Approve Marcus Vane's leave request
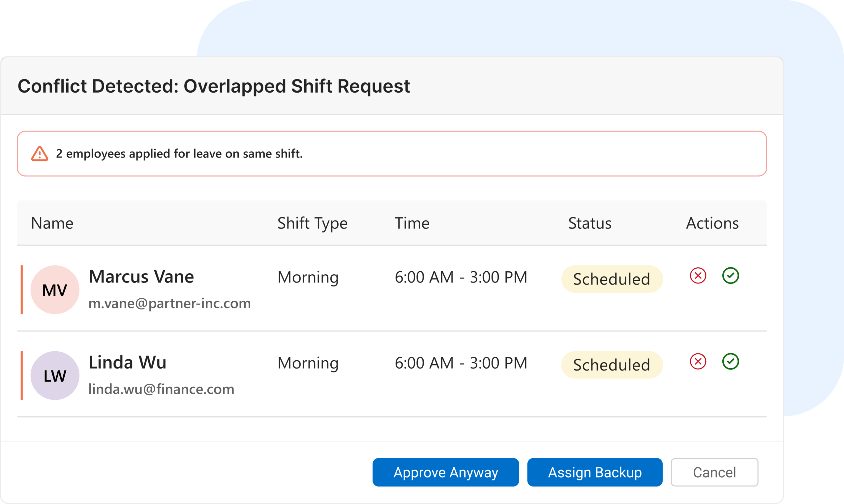 (730, 276)
